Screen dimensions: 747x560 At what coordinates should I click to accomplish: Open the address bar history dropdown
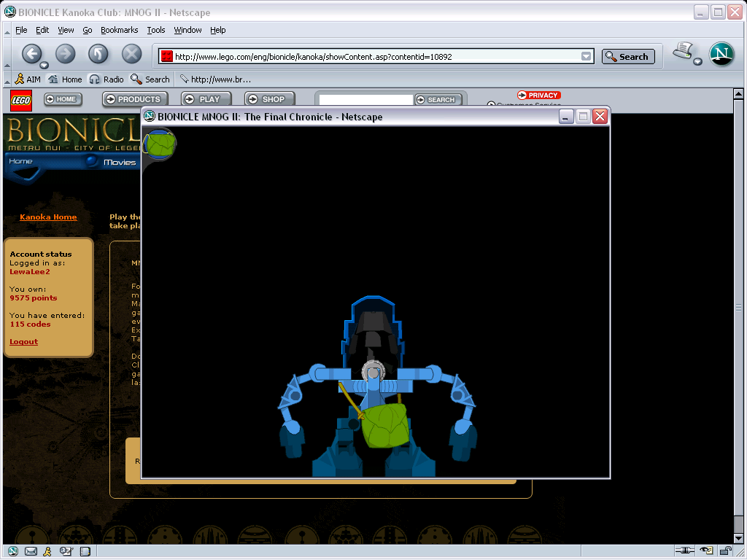[586, 55]
